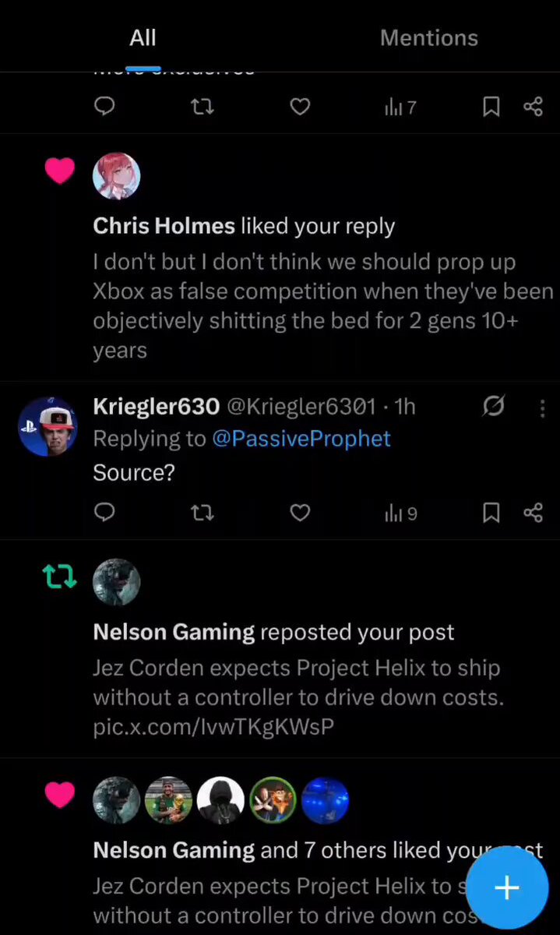Image resolution: width=560 pixels, height=935 pixels.
Task: Like Kriegler630's "Source?" reply
Action: click(x=300, y=512)
